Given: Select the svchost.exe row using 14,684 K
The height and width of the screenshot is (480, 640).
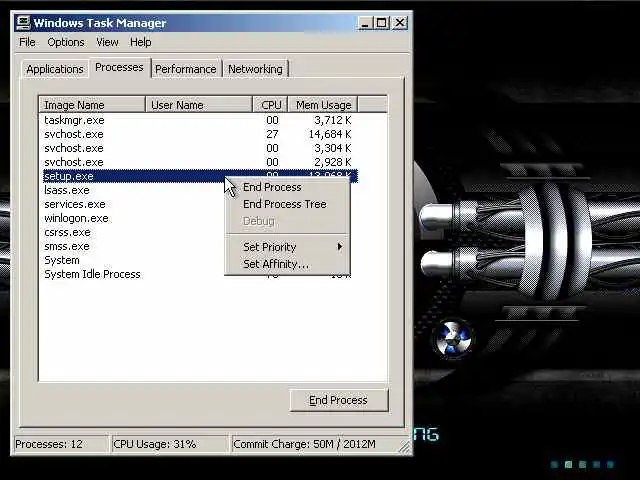Looking at the screenshot, I should pos(200,134).
